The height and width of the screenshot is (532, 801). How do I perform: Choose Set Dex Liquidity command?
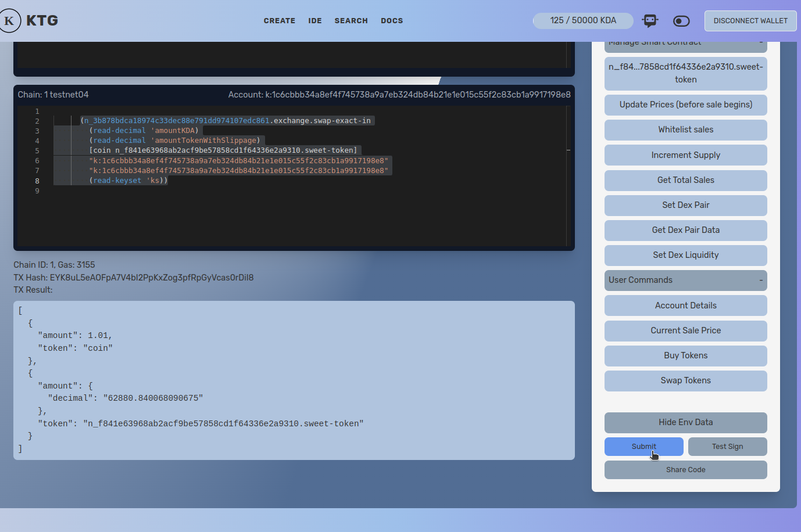686,255
